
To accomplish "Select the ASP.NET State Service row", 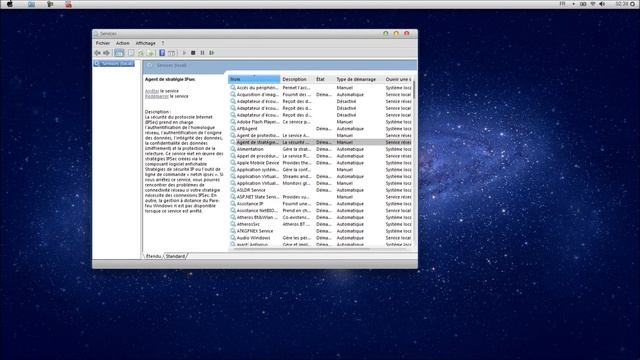I will coord(320,197).
